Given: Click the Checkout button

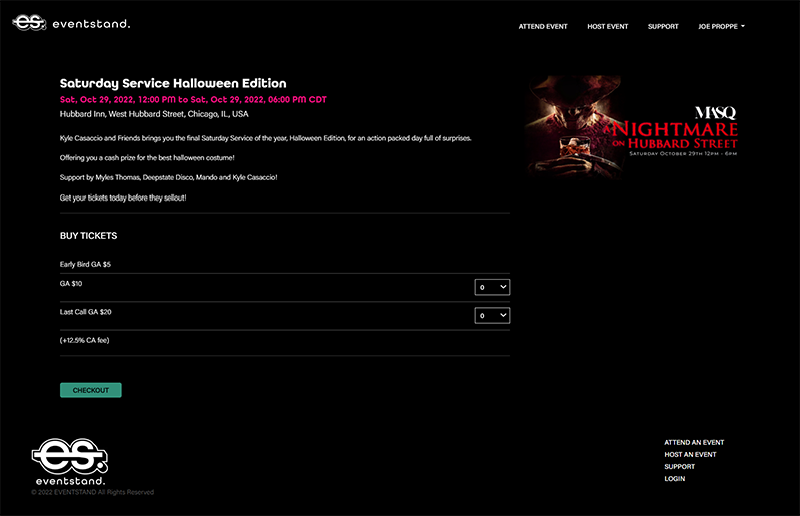Looking at the screenshot, I should tap(91, 390).
